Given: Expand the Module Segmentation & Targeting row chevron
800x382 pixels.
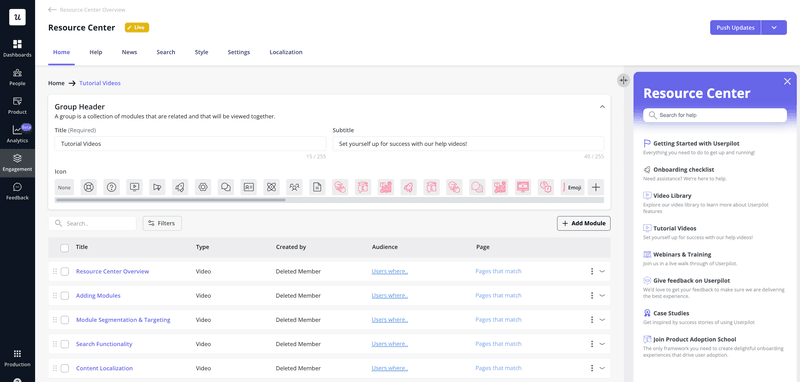Looking at the screenshot, I should 602,320.
